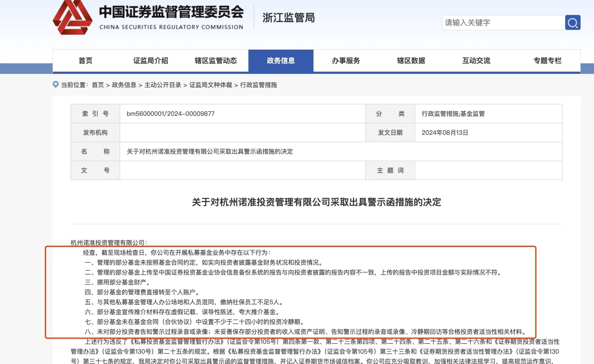This screenshot has height=364, width=594.
Task: Click the English text CHINA SECURITIES REGULATORY COMMISSION
Action: pos(171,27)
